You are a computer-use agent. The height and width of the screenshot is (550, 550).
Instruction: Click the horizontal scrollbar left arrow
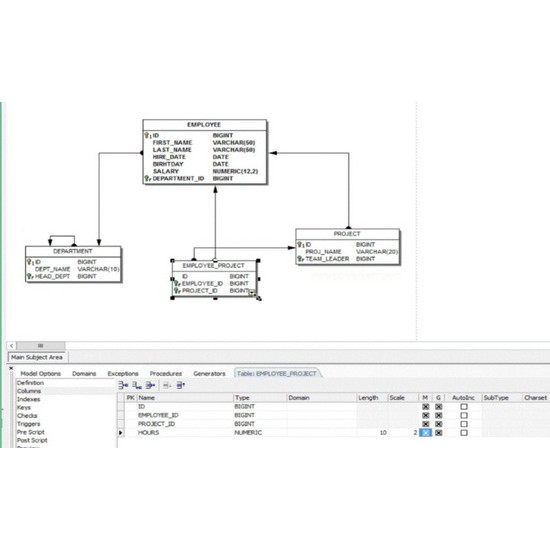pyautogui.click(x=12, y=346)
